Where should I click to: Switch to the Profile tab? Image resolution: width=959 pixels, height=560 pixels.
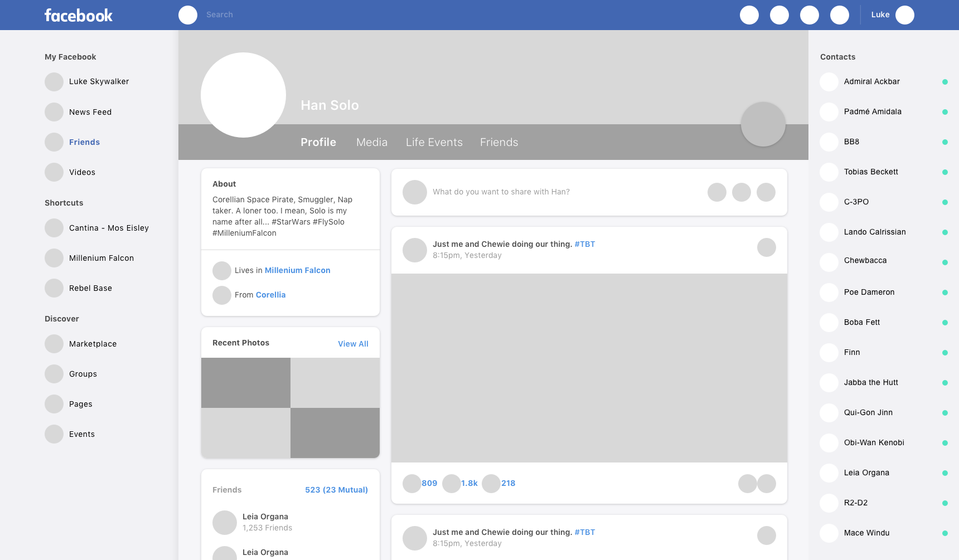coord(318,142)
